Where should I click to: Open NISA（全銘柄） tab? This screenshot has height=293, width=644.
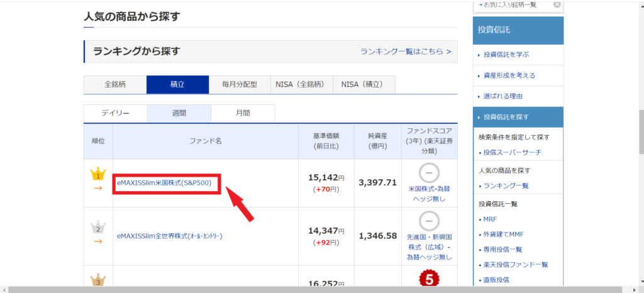pyautogui.click(x=302, y=85)
